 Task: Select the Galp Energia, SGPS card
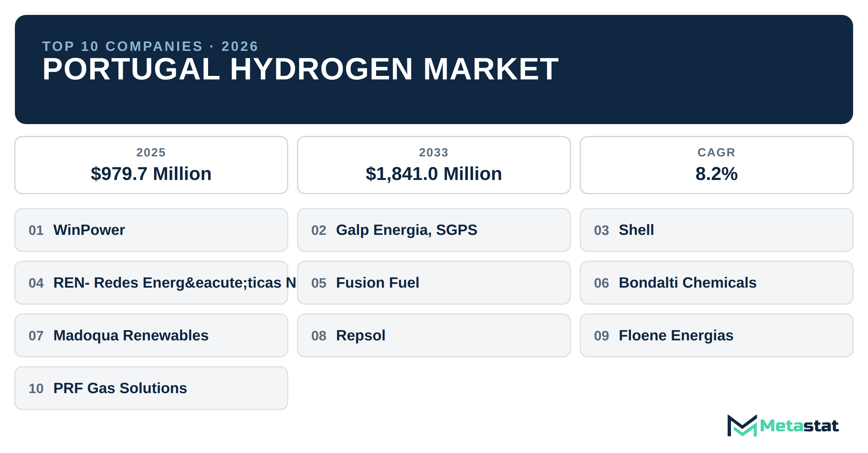pos(434,230)
